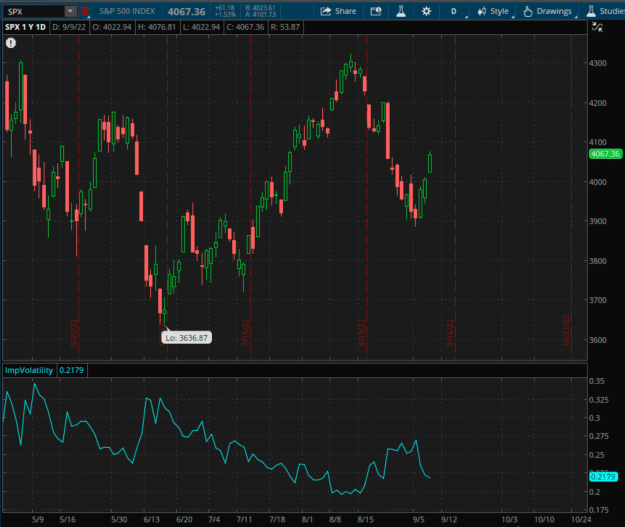Screen dimensions: 625x527
Task: Click the Lo: 3636.87 low bubble
Action: pyautogui.click(x=186, y=338)
